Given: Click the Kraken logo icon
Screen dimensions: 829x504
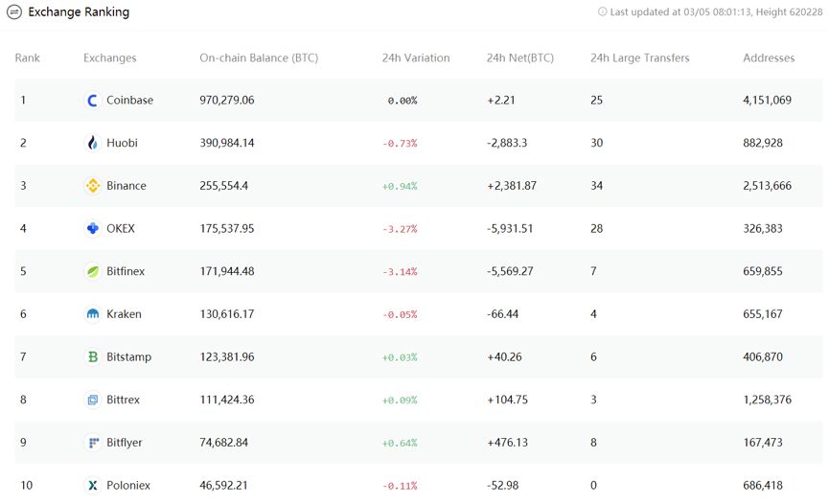Looking at the screenshot, I should [93, 314].
